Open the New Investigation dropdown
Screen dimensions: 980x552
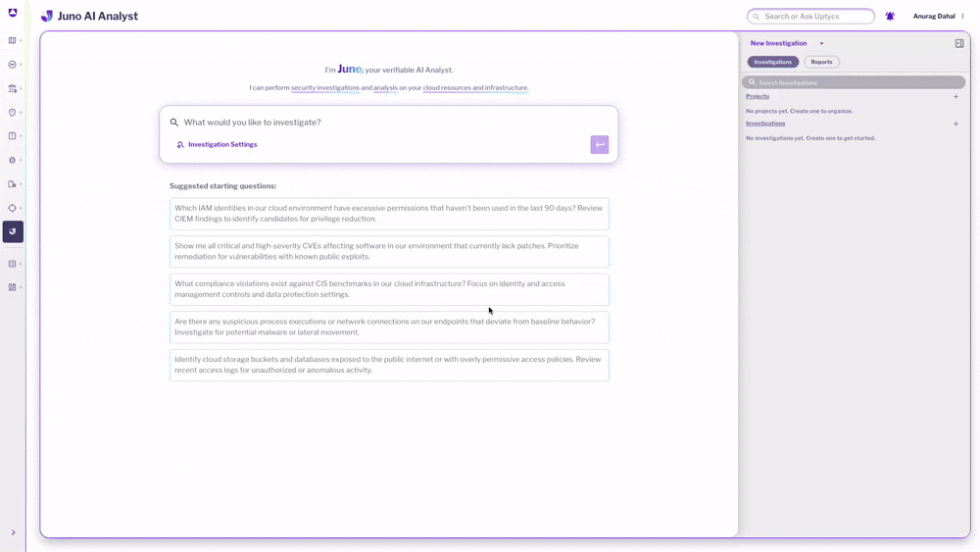point(821,43)
